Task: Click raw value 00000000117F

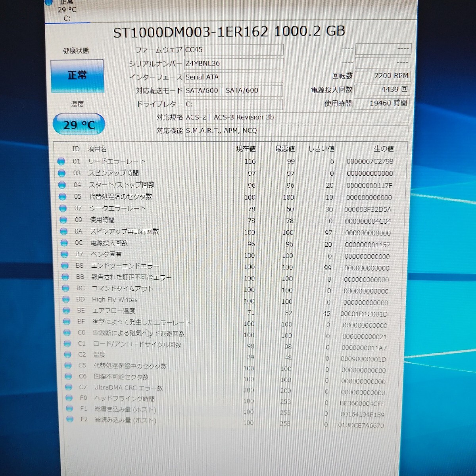Action: coord(369,185)
